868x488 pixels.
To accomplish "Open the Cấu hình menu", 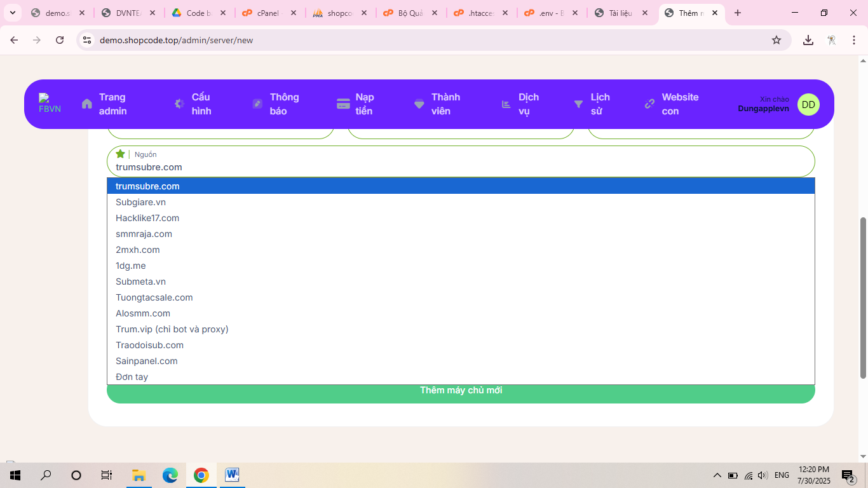I will 201,104.
